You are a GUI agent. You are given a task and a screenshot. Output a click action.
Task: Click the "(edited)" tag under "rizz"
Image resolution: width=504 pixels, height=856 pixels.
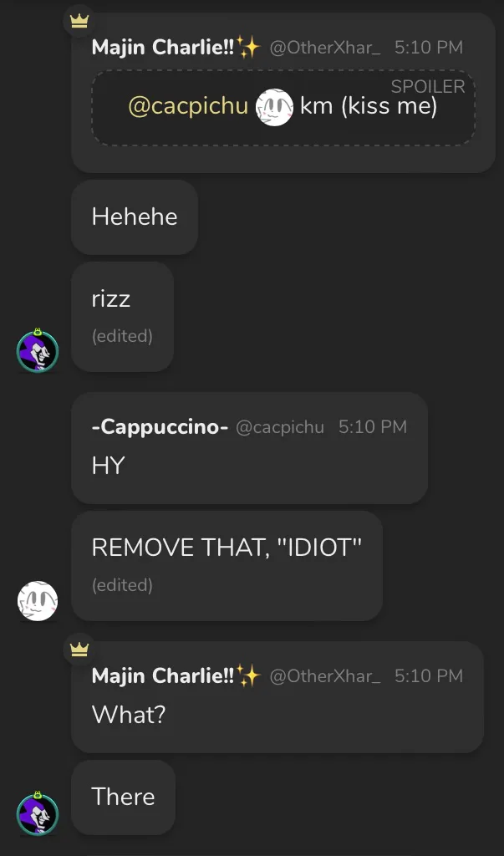[122, 336]
